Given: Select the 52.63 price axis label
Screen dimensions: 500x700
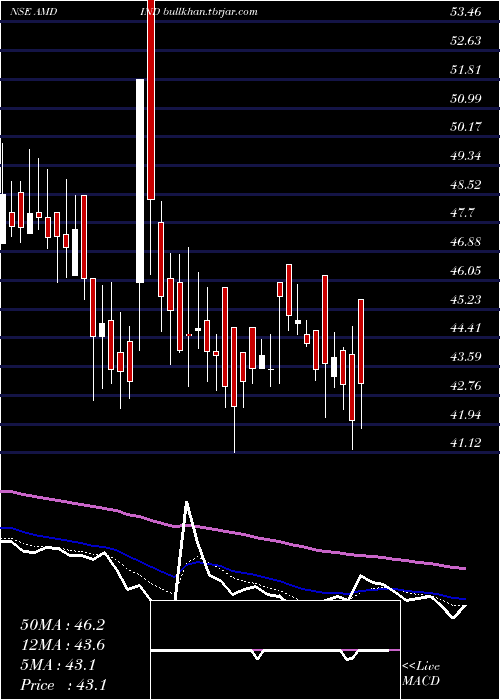Looking at the screenshot, I should (466, 41).
